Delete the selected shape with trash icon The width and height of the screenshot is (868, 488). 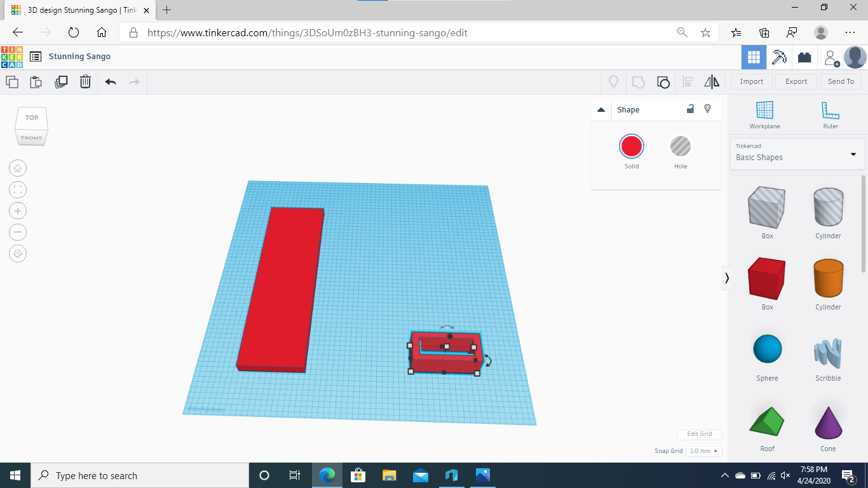coord(85,81)
